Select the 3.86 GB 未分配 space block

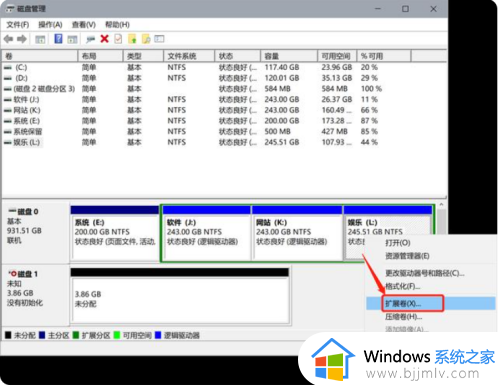coord(180,296)
